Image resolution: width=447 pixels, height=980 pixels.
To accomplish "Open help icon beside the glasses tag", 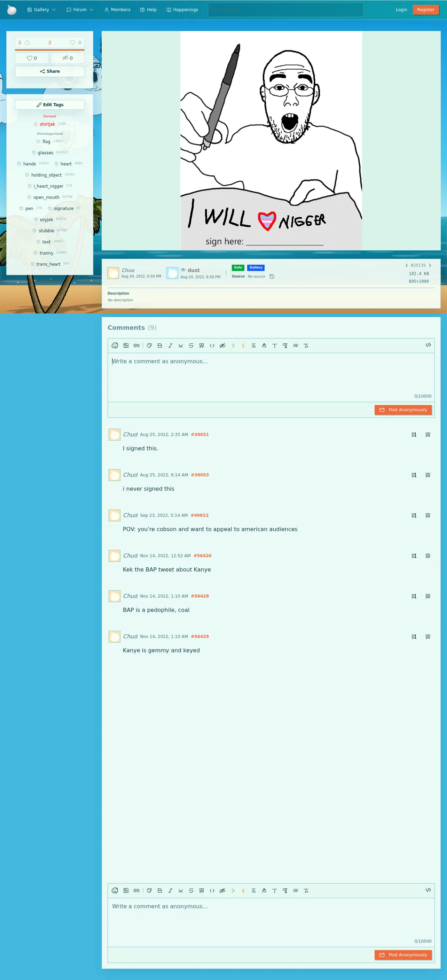I will click(34, 153).
